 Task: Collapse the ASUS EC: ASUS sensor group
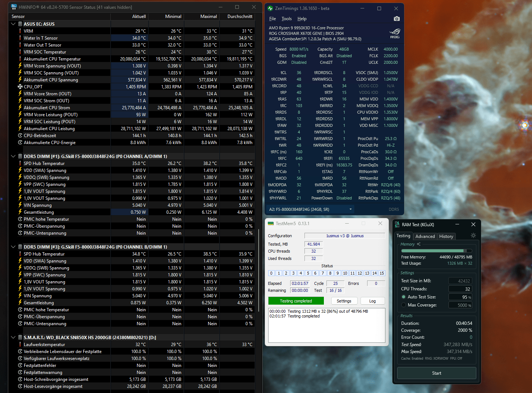coord(13,24)
